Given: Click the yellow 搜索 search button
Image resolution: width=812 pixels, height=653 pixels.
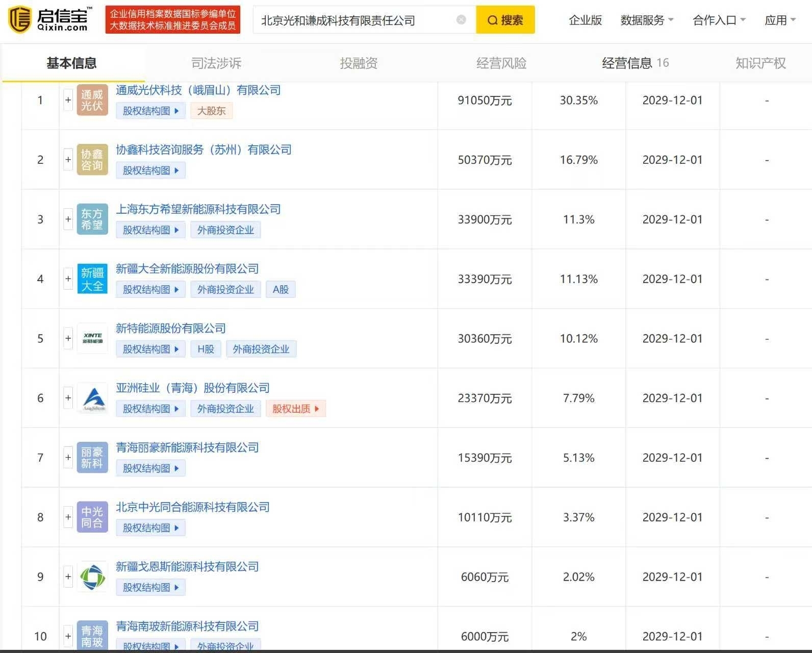Looking at the screenshot, I should tap(505, 20).
